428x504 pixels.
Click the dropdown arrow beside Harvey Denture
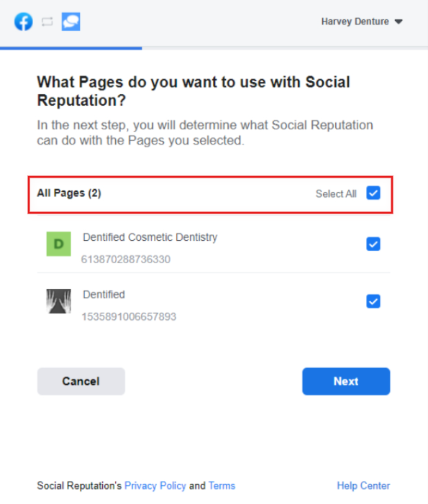click(399, 22)
